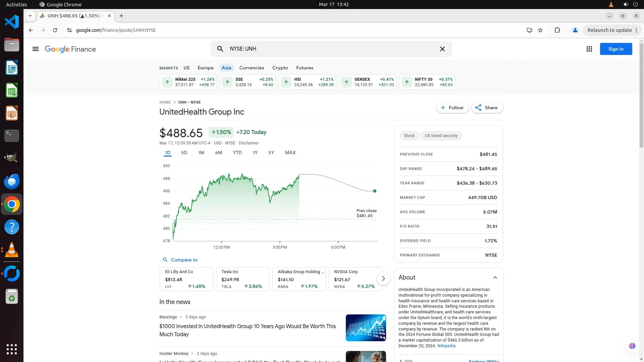Click the chart's current price endpoint dot

click(x=375, y=191)
